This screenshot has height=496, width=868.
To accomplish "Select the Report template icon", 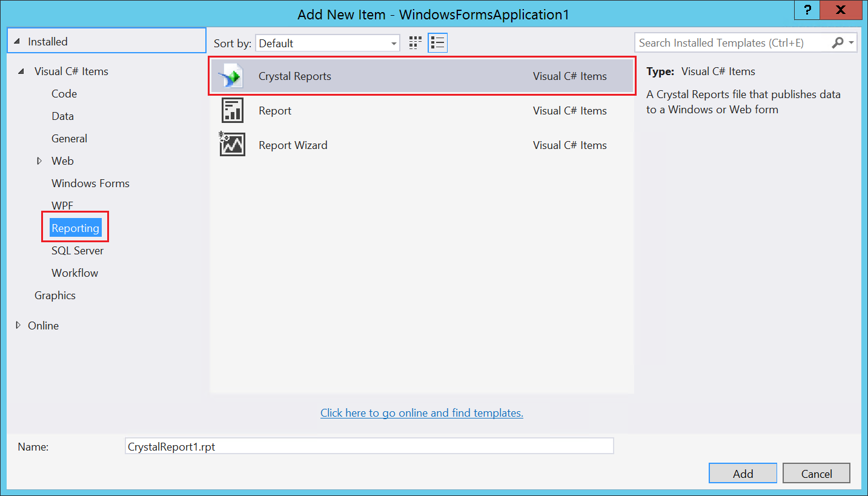I will (x=233, y=111).
